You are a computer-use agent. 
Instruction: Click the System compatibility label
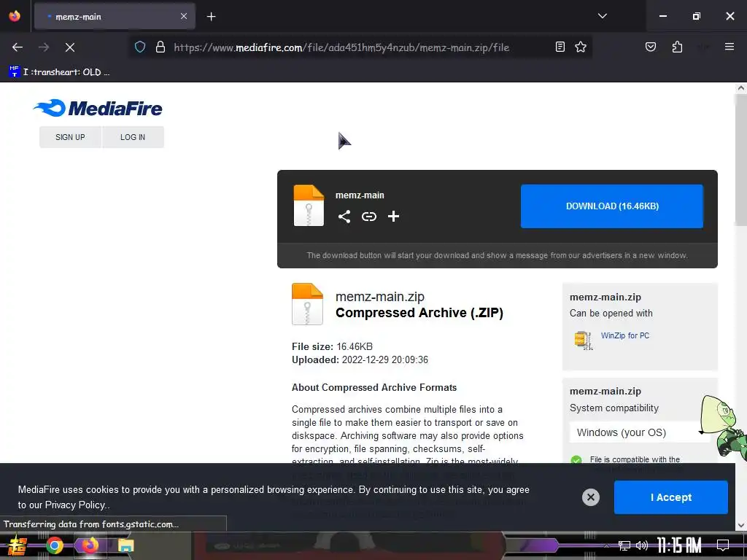point(614,408)
